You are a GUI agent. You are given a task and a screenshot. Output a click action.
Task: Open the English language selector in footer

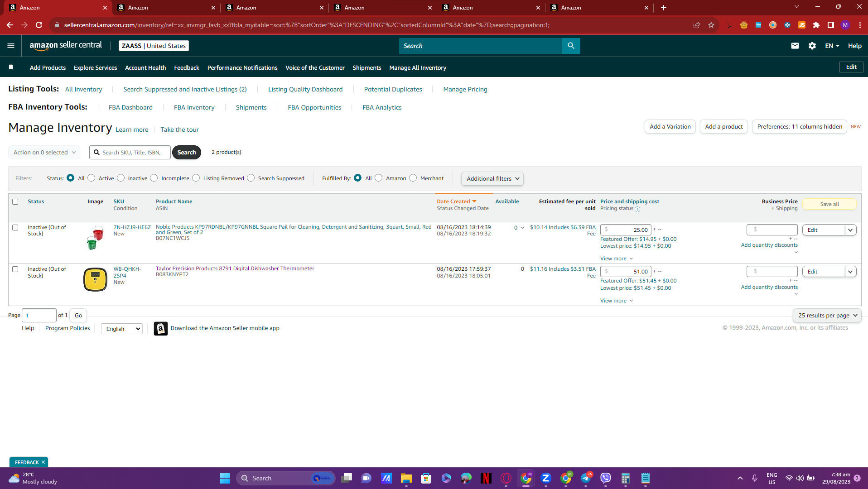tap(122, 329)
